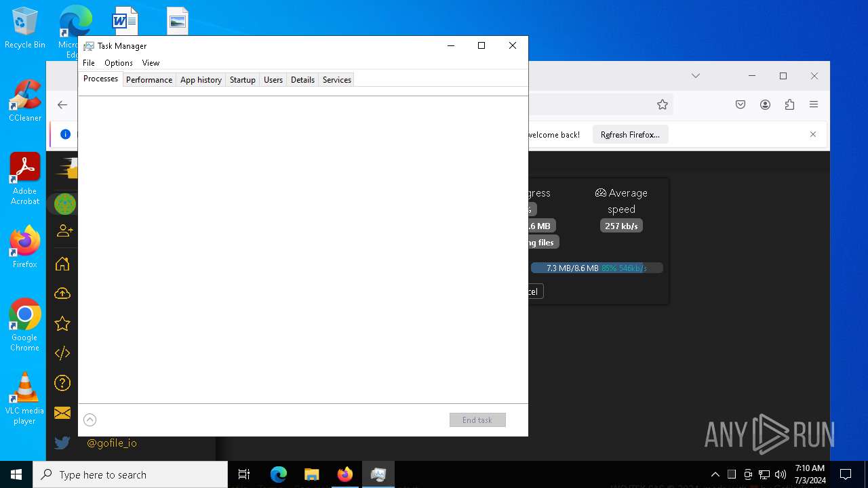The image size is (868, 488).
Task: Switch to the Performance tab
Action: tap(149, 79)
